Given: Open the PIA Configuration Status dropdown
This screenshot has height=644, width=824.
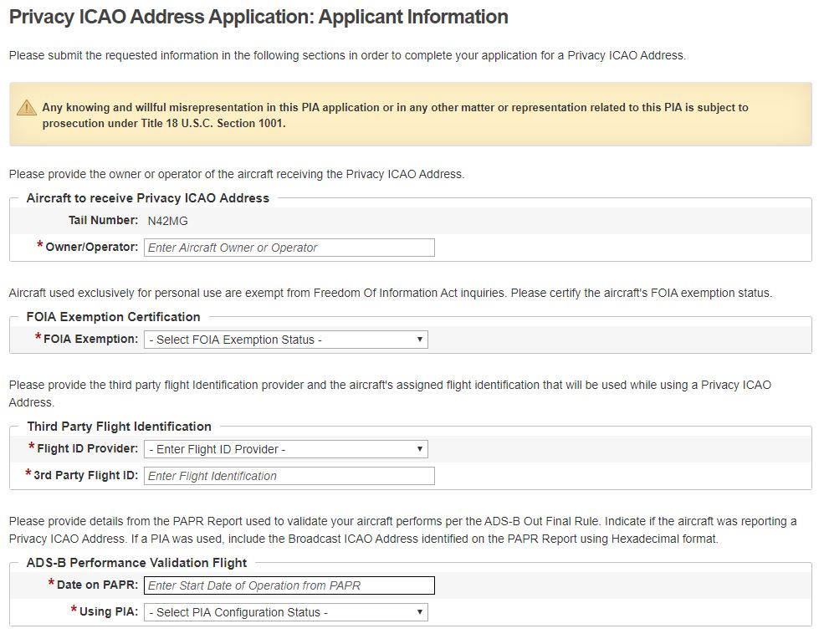Looking at the screenshot, I should pyautogui.click(x=285, y=612).
